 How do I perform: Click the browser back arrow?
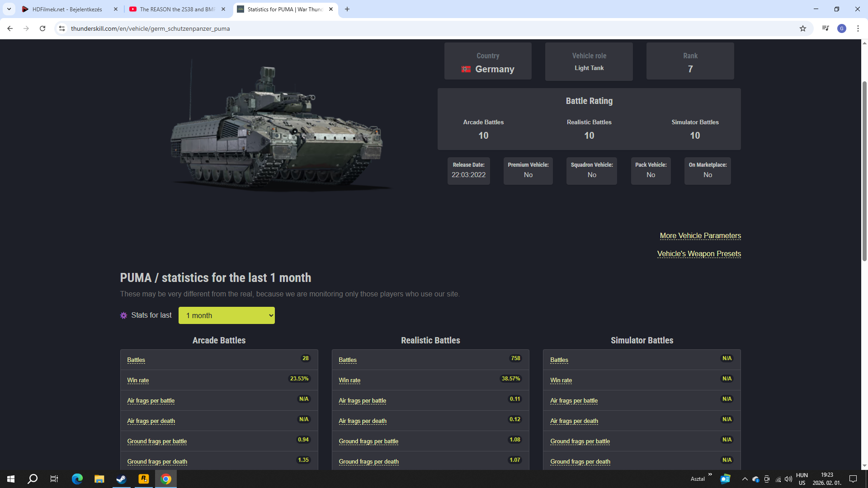tap(10, 28)
